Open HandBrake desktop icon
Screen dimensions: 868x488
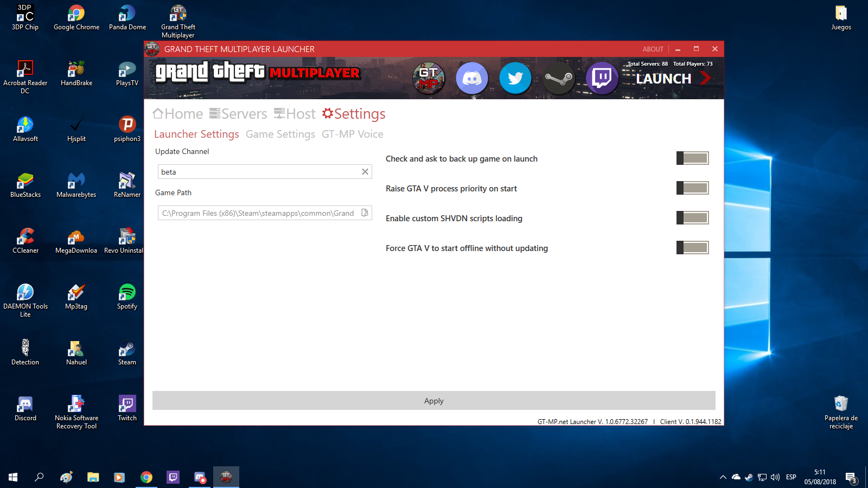(76, 74)
